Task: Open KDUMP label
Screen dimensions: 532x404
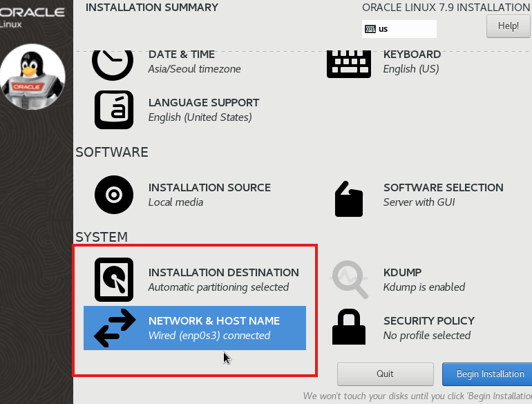Action: tap(402, 272)
